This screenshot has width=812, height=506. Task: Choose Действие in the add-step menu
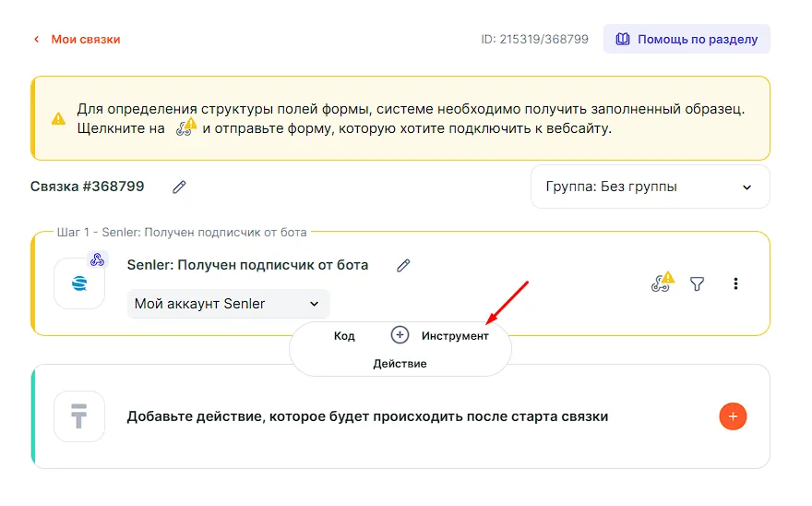(400, 364)
